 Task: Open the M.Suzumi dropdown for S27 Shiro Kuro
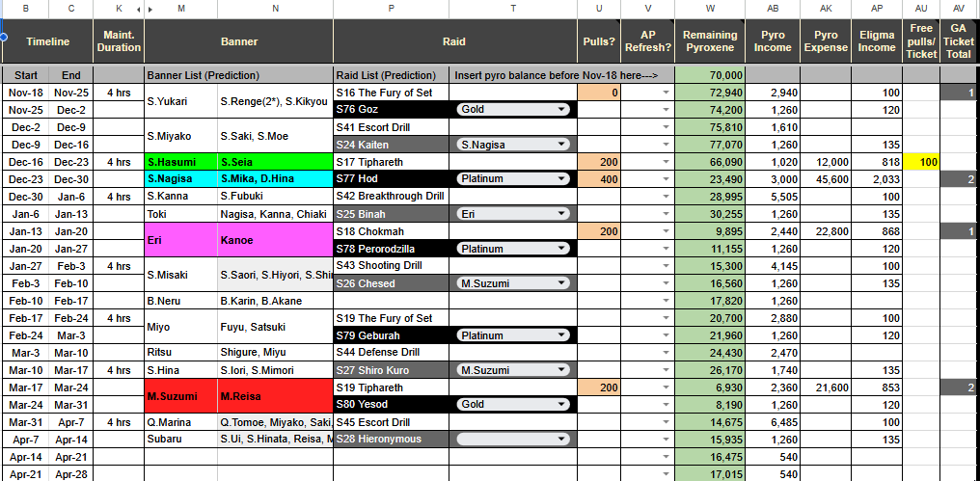tap(513, 370)
